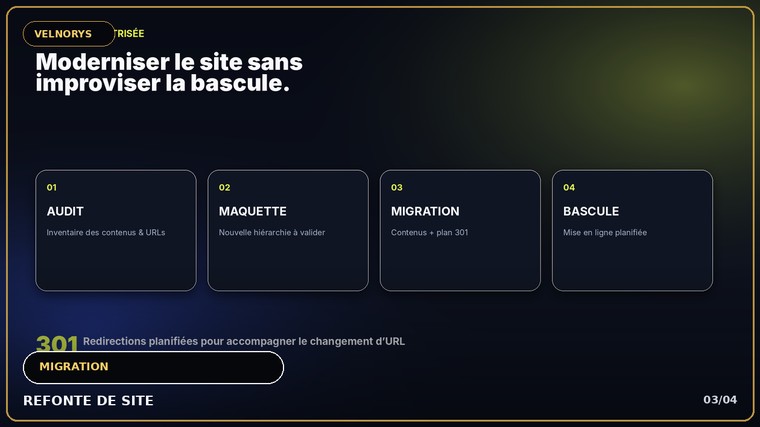Click the partially hidden "TRISÉE" tag text

point(129,33)
